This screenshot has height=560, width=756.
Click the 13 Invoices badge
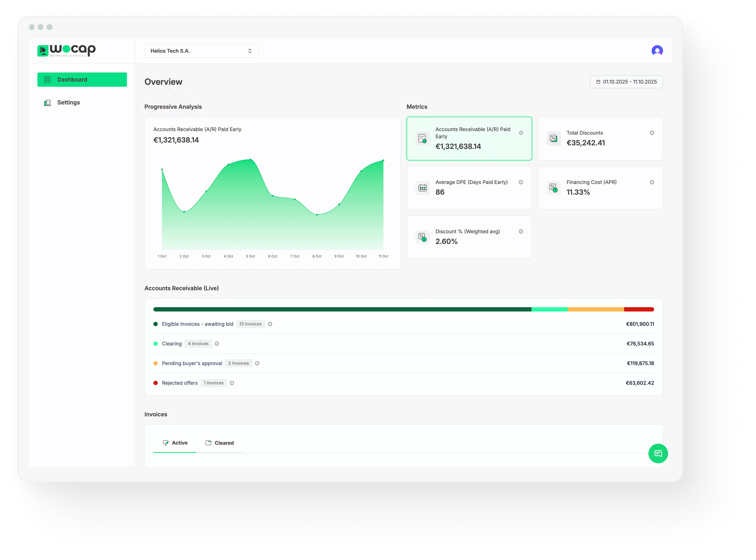pos(250,324)
